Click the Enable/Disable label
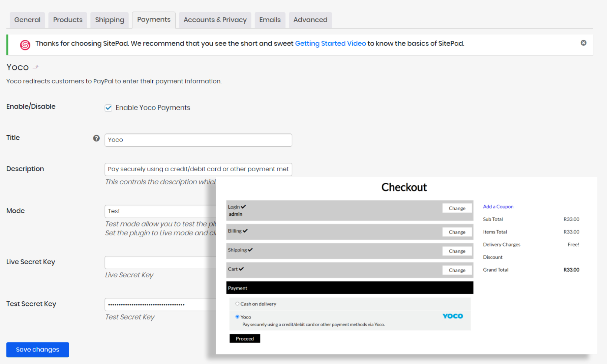The width and height of the screenshot is (607, 364). 31,107
